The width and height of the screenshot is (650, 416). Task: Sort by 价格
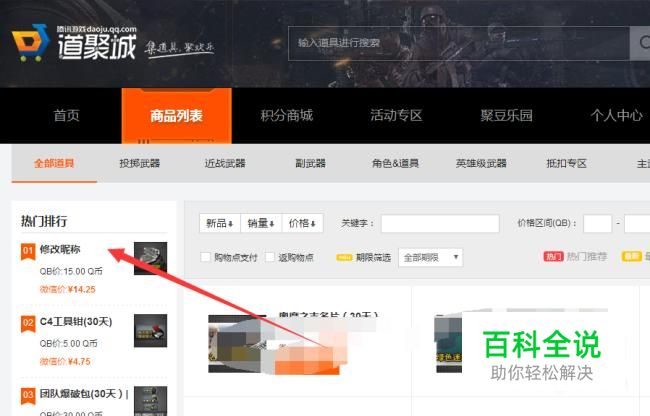click(303, 223)
